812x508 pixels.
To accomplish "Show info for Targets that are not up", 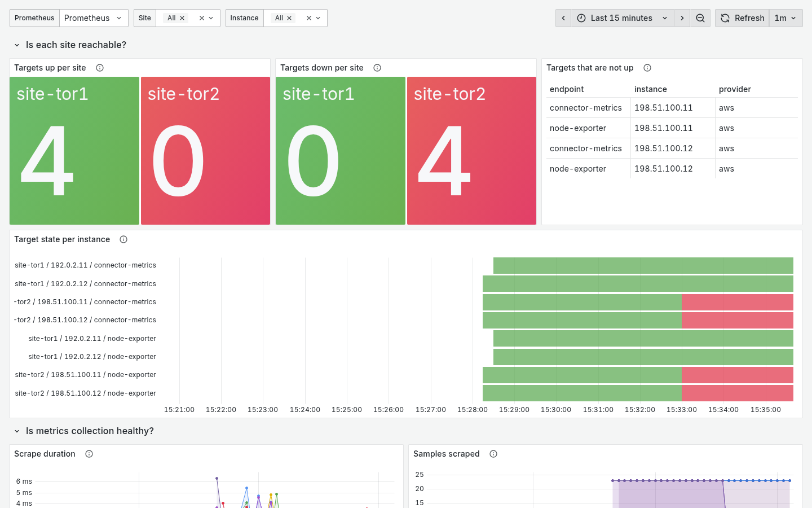I will click(647, 68).
